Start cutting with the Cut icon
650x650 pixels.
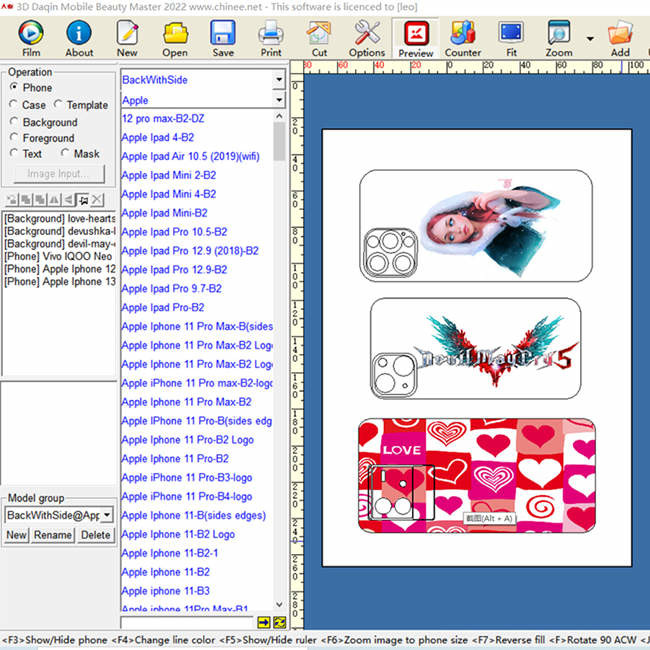[319, 38]
